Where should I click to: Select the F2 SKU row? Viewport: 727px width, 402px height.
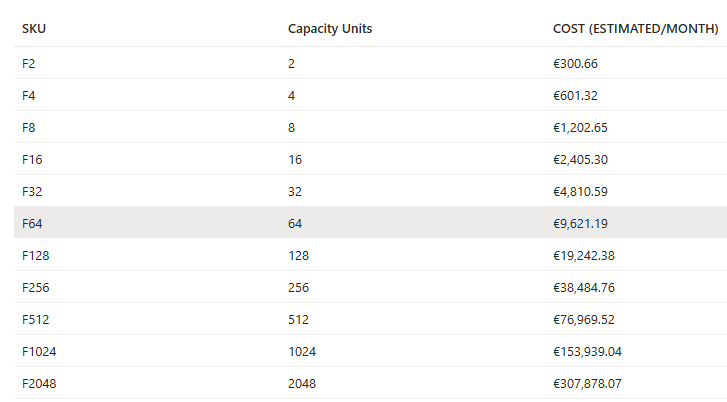28,63
